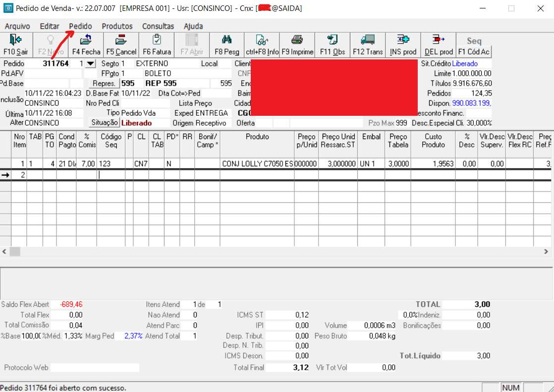554x392 pixels.
Task: Click the Limite value 1.000.000.00
Action: point(472,73)
